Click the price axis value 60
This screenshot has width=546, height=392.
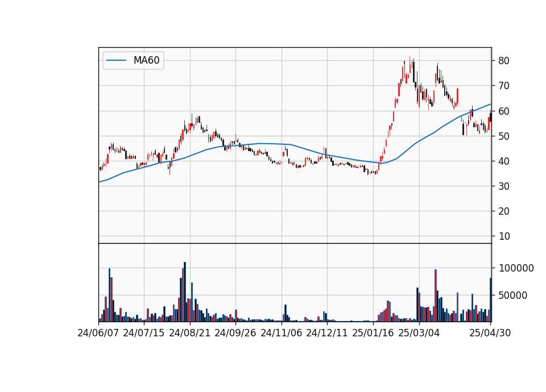504,111
